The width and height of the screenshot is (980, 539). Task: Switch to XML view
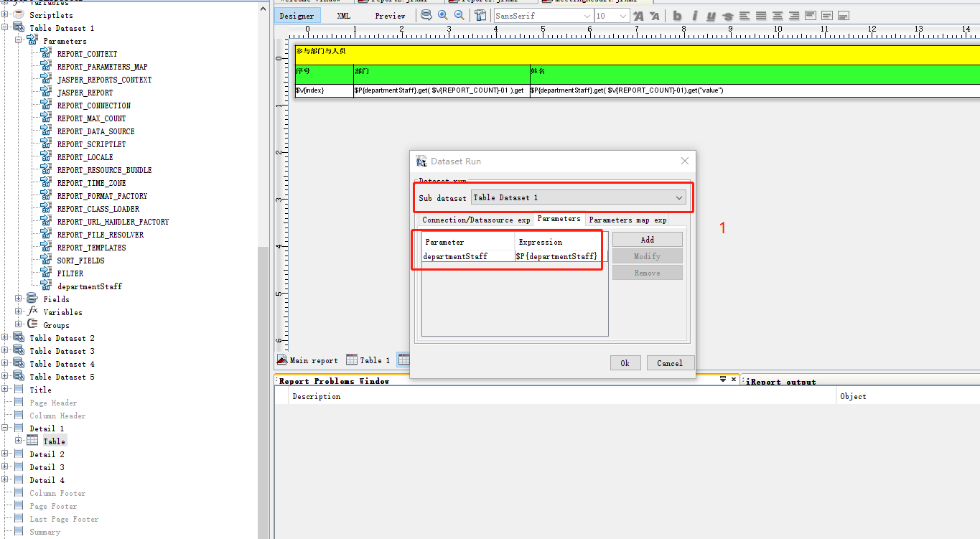[344, 16]
